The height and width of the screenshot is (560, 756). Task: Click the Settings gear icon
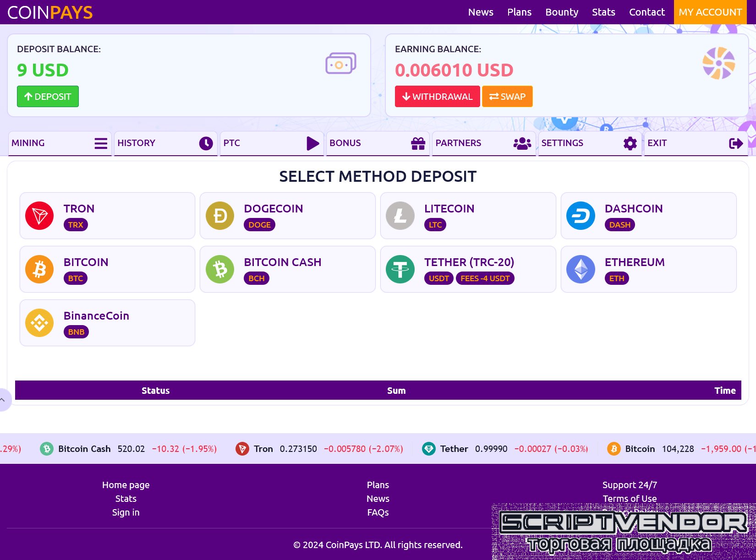630,143
